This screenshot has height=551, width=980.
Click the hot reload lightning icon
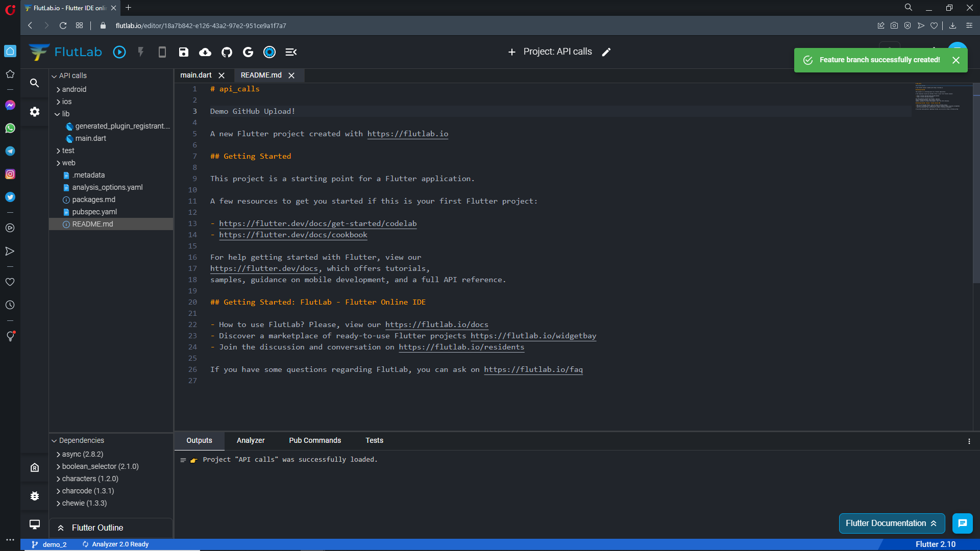tap(141, 52)
